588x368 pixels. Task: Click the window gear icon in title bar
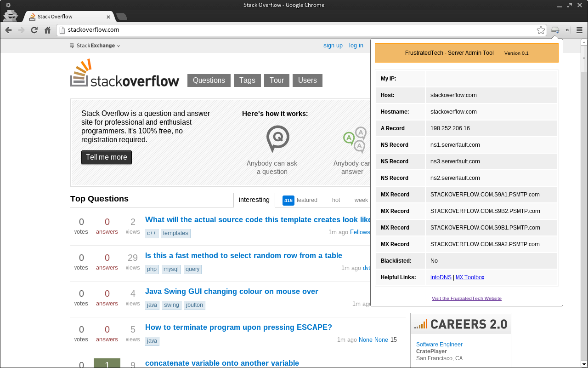(8, 5)
